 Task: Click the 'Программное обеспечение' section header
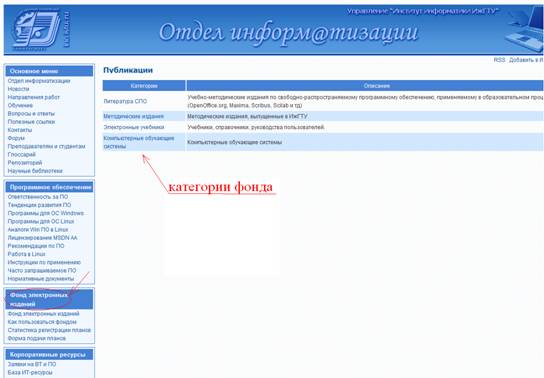(49, 187)
